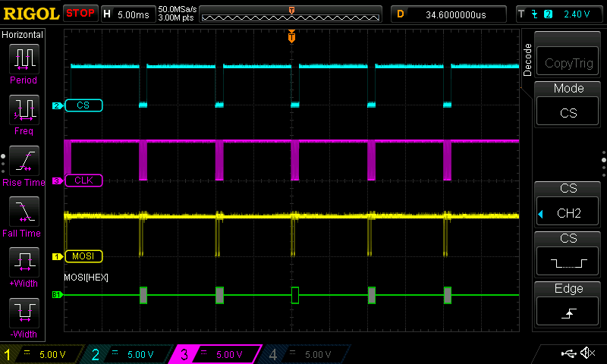This screenshot has width=607, height=364.
Task: Click the Horizontal menu header
Action: point(23,35)
